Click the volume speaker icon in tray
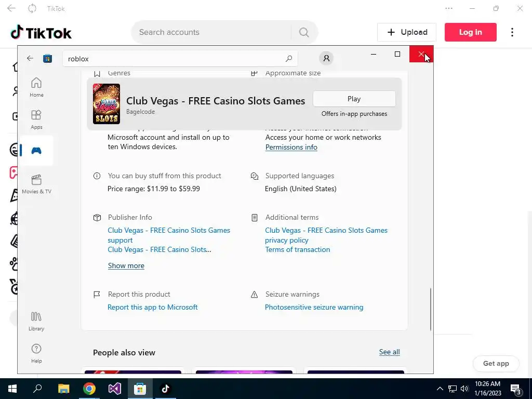532x399 pixels. click(464, 389)
